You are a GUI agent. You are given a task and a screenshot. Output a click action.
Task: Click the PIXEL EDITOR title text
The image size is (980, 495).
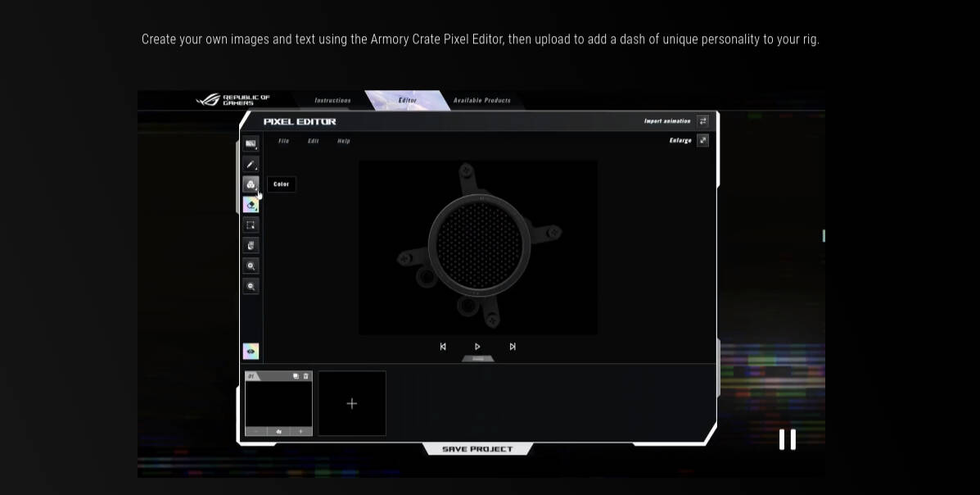pyautogui.click(x=300, y=121)
